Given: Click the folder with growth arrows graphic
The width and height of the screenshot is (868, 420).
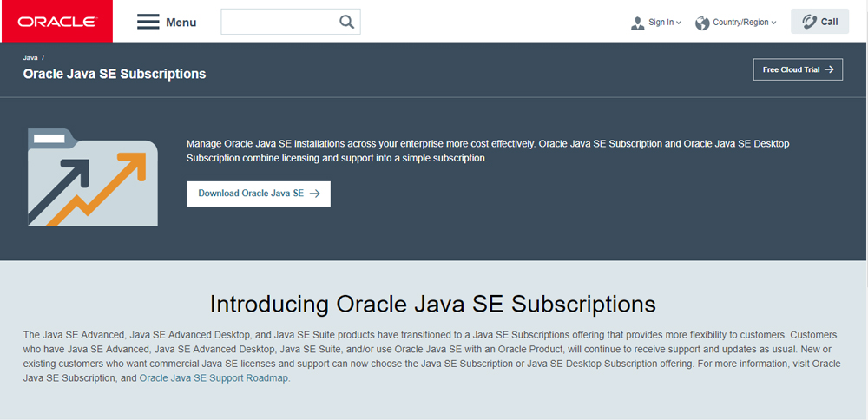Looking at the screenshot, I should tap(92, 176).
